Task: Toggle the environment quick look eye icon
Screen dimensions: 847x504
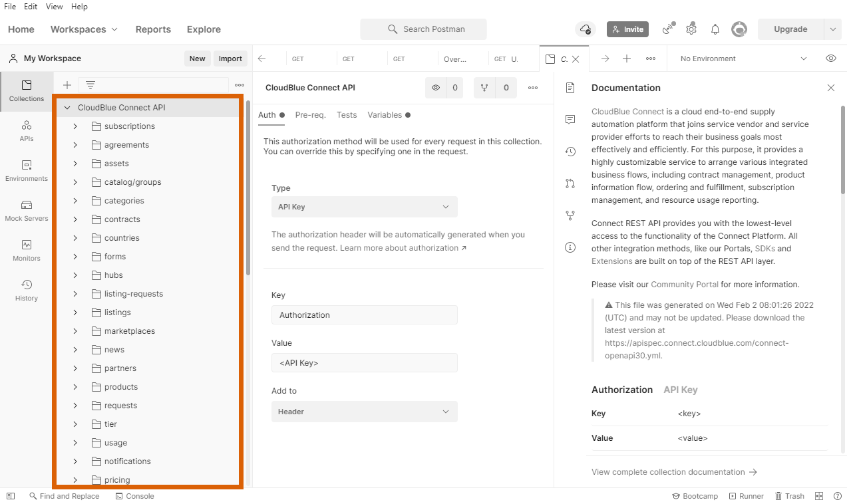Action: pyautogui.click(x=831, y=59)
